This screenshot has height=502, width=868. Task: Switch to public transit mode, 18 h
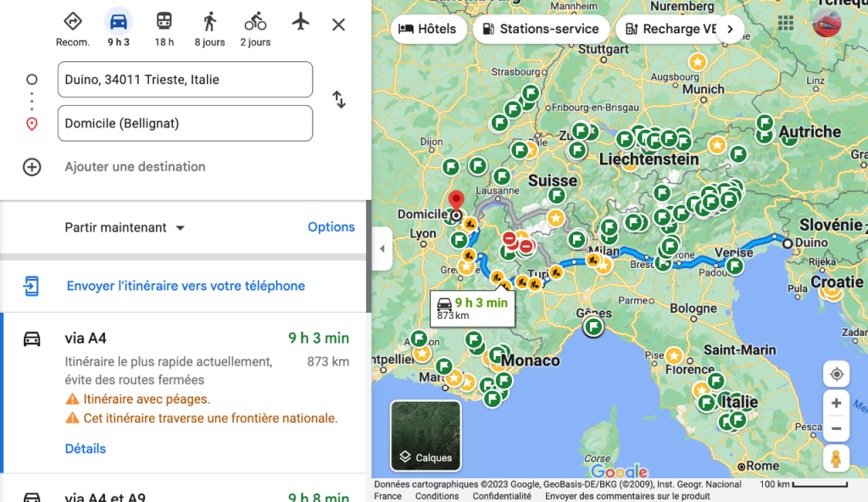(164, 22)
